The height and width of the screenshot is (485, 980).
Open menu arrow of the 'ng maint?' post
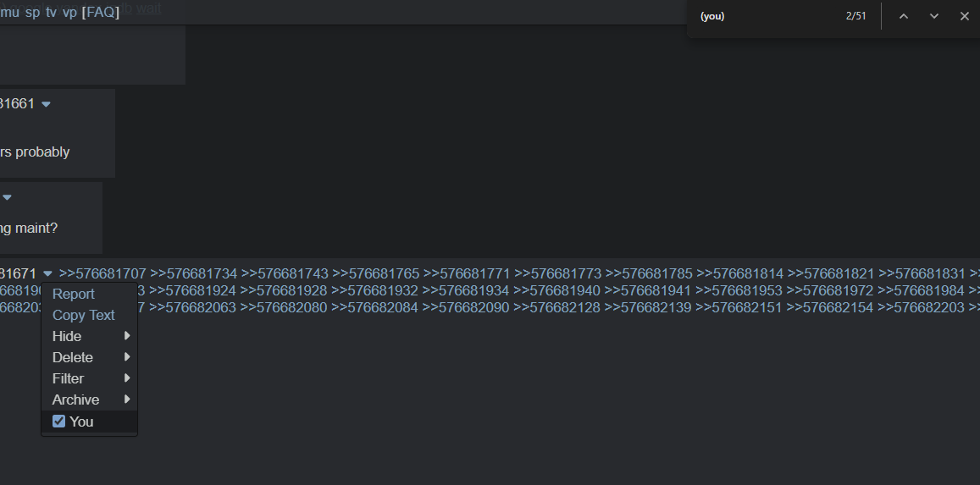point(7,197)
